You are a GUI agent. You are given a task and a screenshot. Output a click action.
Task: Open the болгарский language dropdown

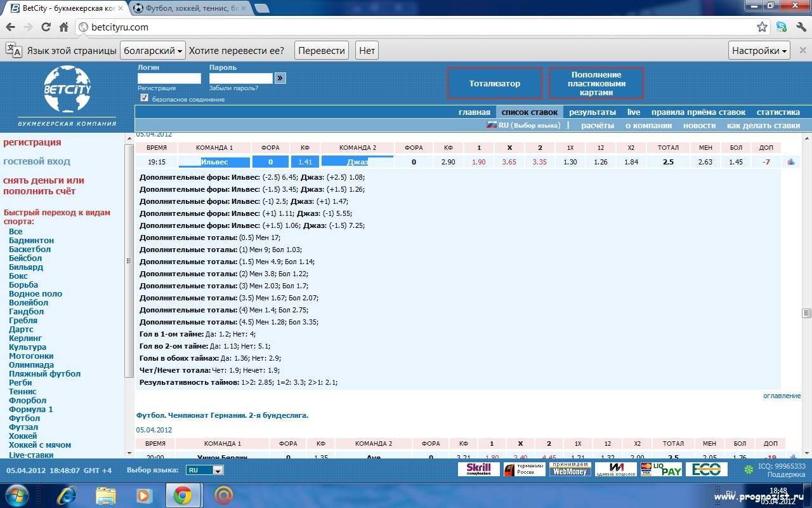tap(153, 51)
